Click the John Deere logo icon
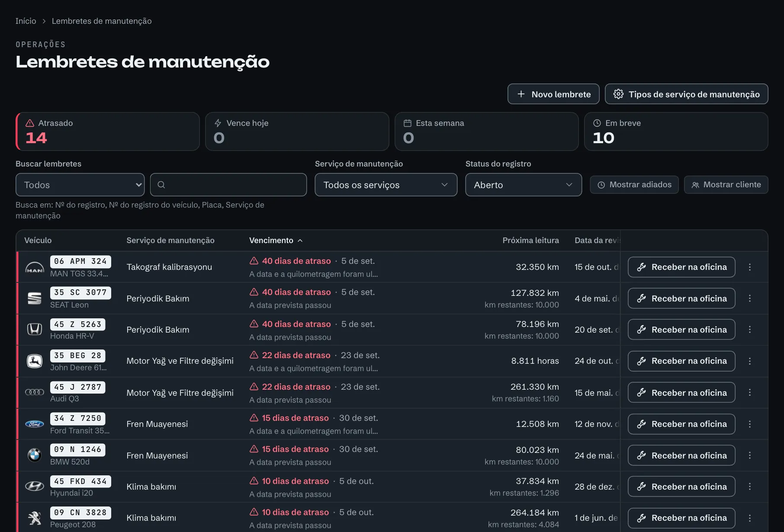The height and width of the screenshot is (532, 784). tap(35, 361)
